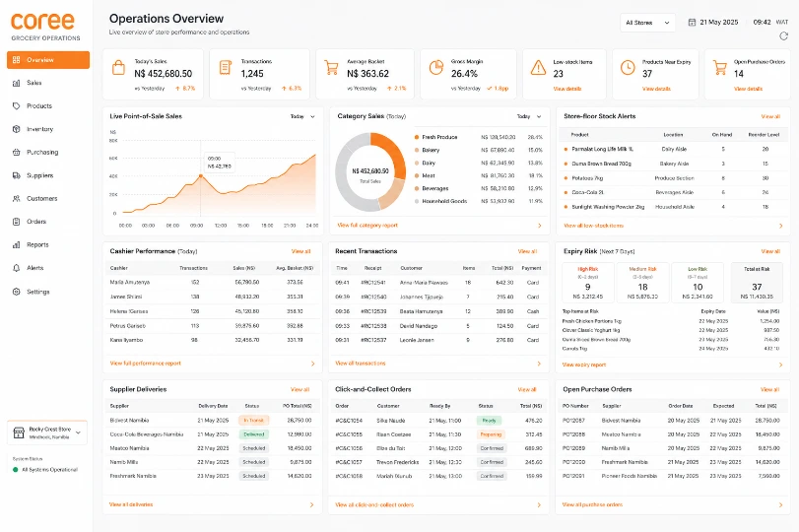Click cashier row Maria Amutenya
The image size is (799, 532).
tap(213, 283)
